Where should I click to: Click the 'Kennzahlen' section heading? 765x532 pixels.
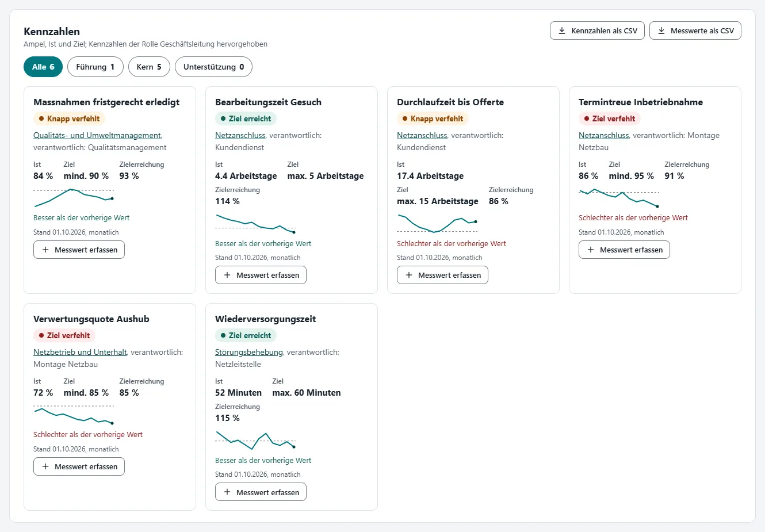[52, 32]
